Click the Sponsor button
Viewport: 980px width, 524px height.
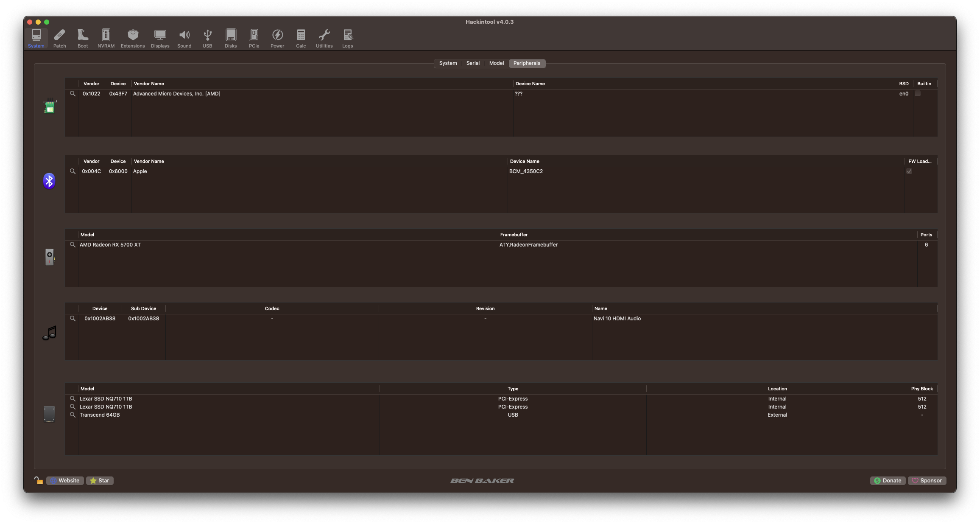927,481
